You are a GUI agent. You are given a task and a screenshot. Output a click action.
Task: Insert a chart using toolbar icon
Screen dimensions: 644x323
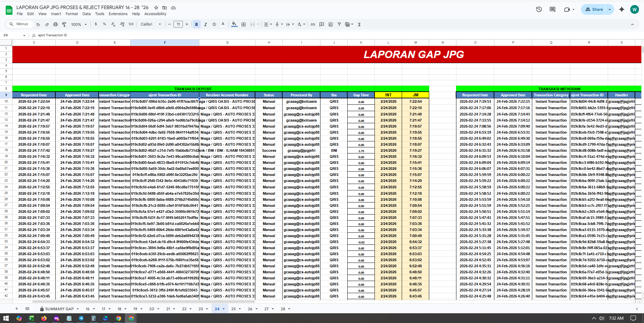tap(331, 25)
